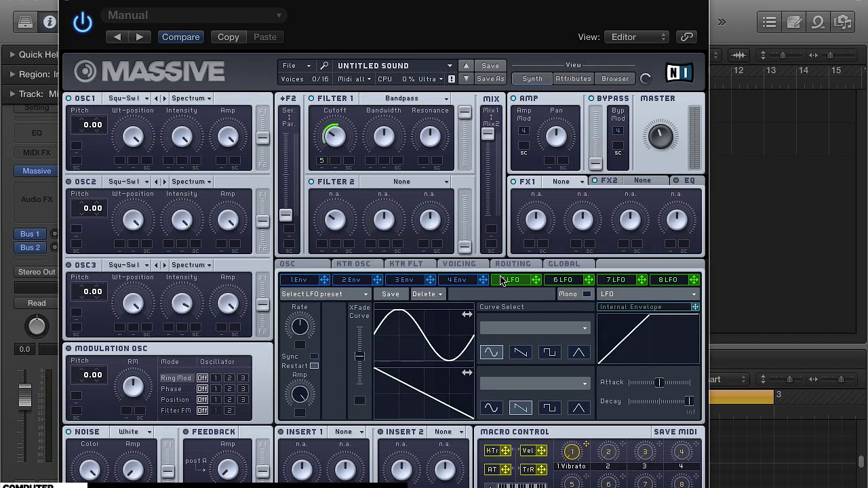Switch to the Browser view

click(x=615, y=79)
